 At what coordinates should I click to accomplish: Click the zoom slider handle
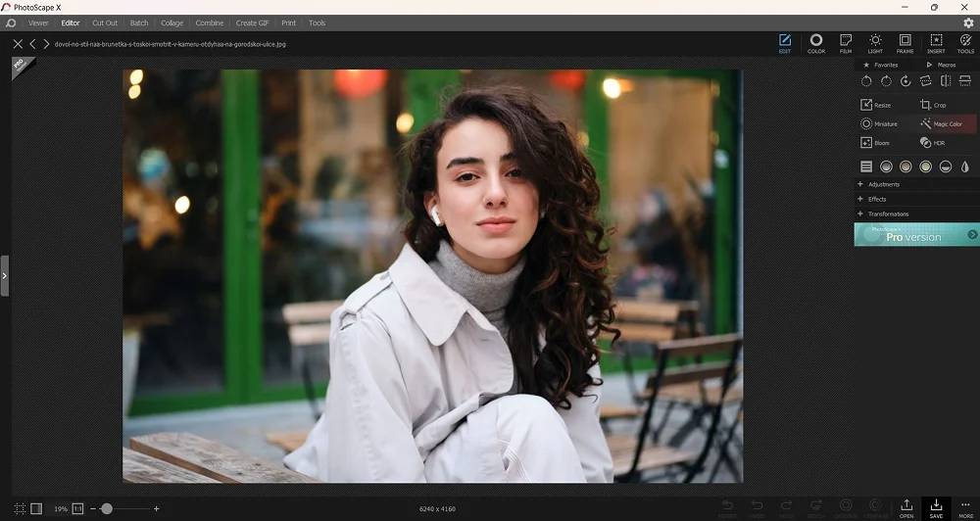click(x=107, y=509)
